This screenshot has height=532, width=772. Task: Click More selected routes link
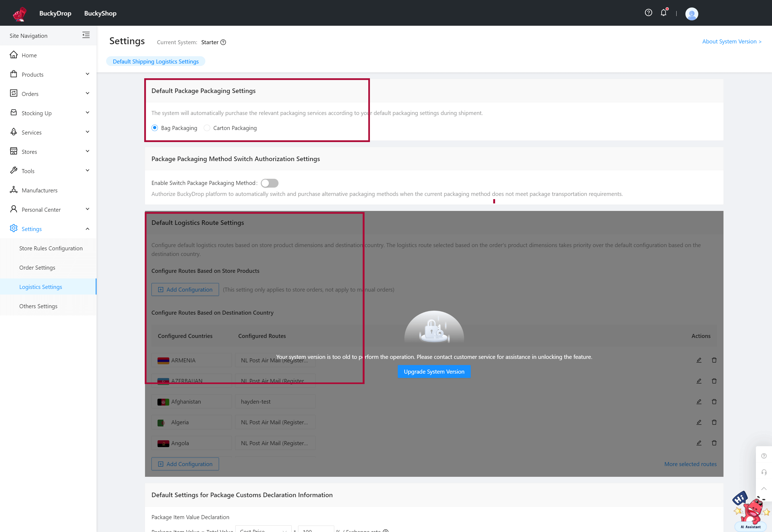coord(690,463)
